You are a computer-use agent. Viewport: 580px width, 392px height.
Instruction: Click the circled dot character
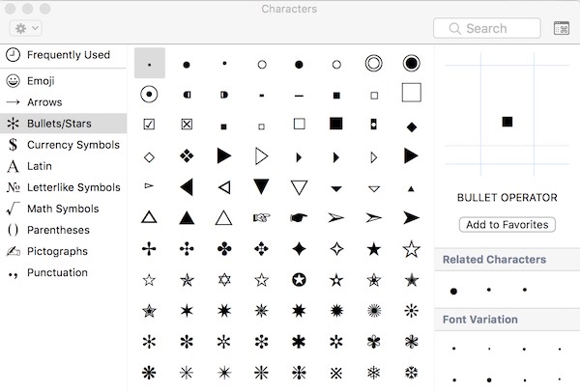click(x=149, y=95)
